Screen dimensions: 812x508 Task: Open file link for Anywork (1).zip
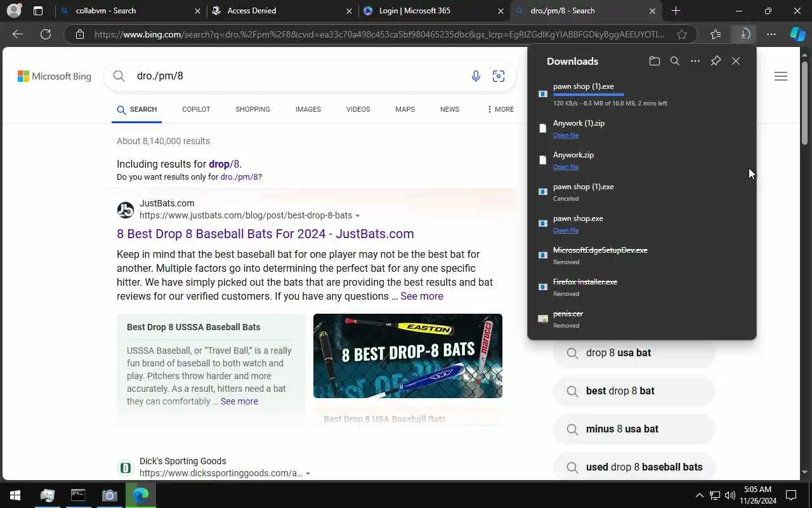pos(565,135)
